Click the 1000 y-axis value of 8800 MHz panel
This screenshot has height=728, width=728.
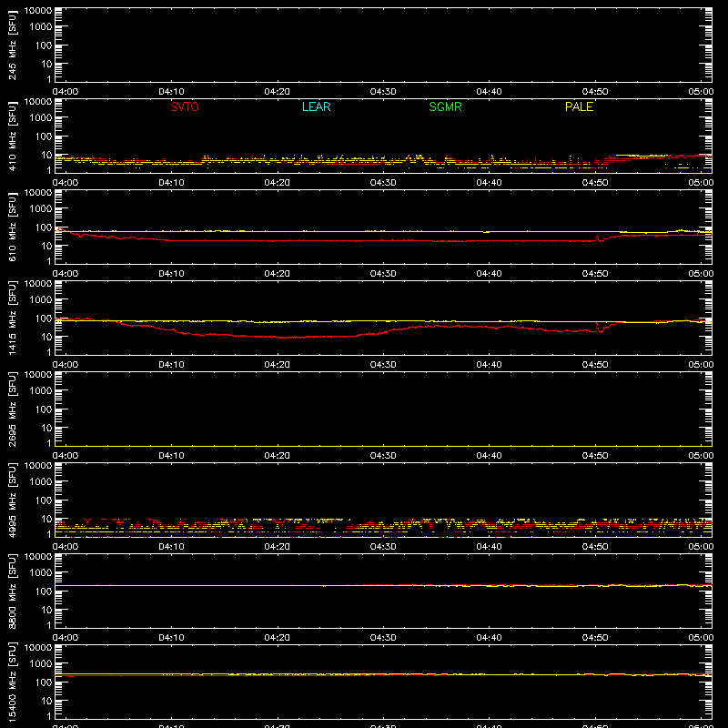pyautogui.click(x=41, y=573)
